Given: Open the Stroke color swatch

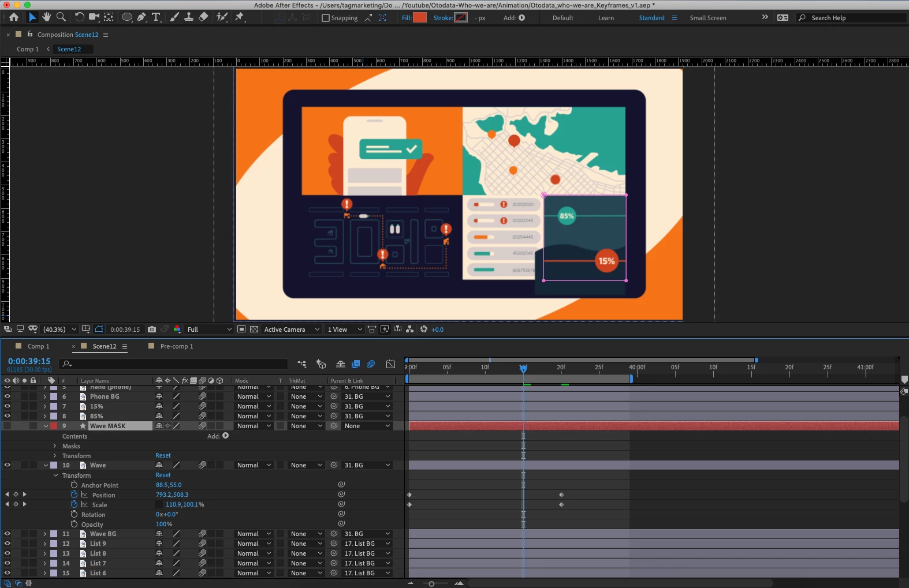Looking at the screenshot, I should [x=461, y=18].
